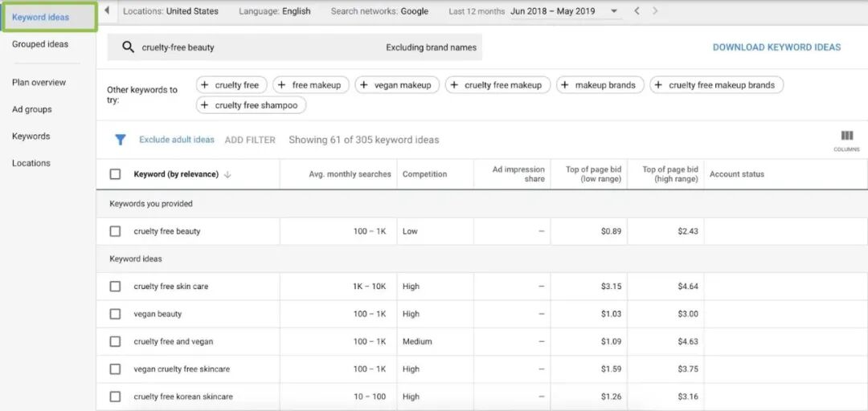
Task: Click the search magnifier icon
Action: coord(128,47)
